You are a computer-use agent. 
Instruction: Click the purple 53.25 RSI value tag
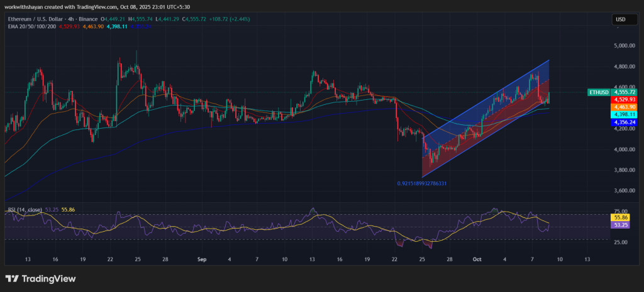coord(621,224)
